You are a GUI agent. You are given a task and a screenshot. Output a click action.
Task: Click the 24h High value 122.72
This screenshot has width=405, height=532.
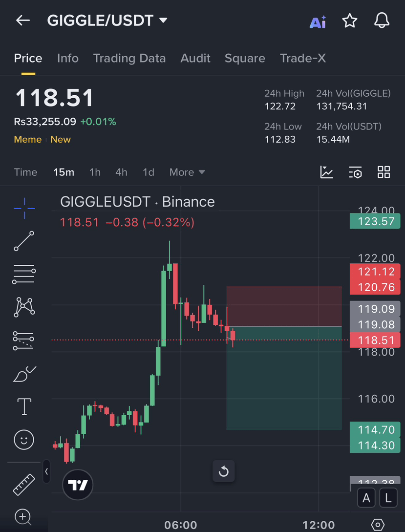[x=280, y=106]
